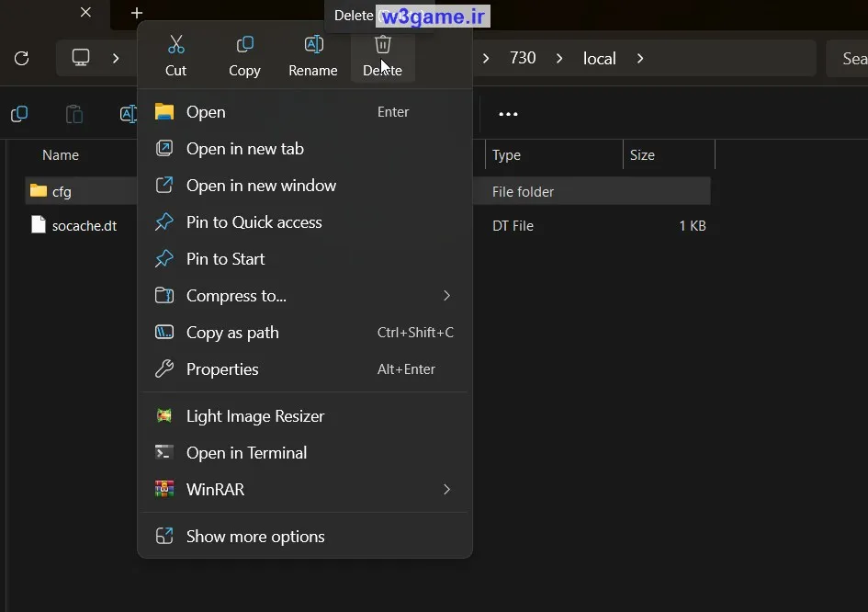Click the Search box

(x=847, y=58)
